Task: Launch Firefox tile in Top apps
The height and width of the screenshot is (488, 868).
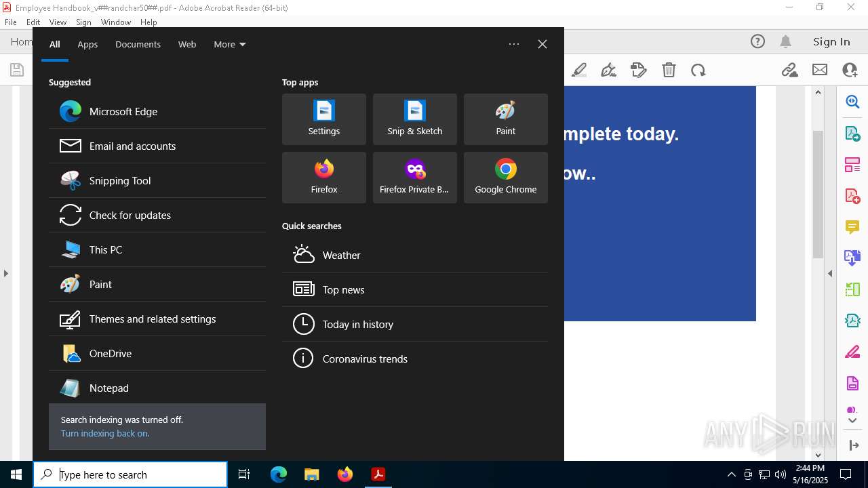Action: (324, 178)
